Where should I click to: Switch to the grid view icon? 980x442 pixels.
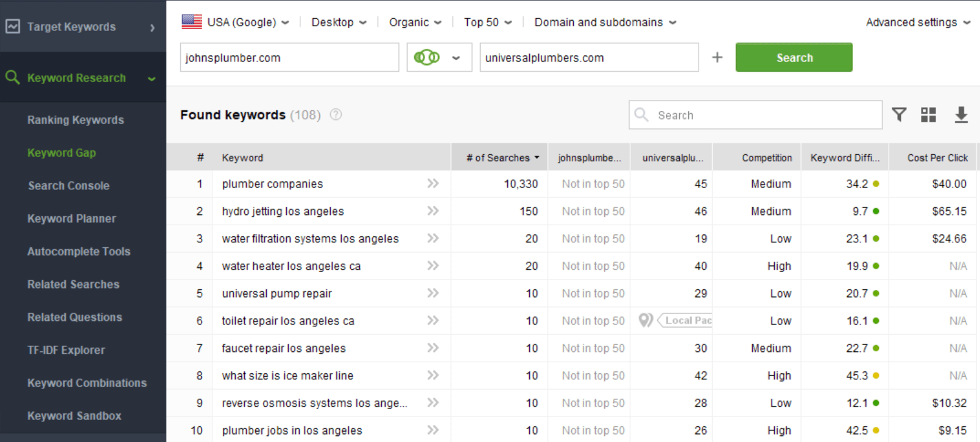[x=928, y=114]
